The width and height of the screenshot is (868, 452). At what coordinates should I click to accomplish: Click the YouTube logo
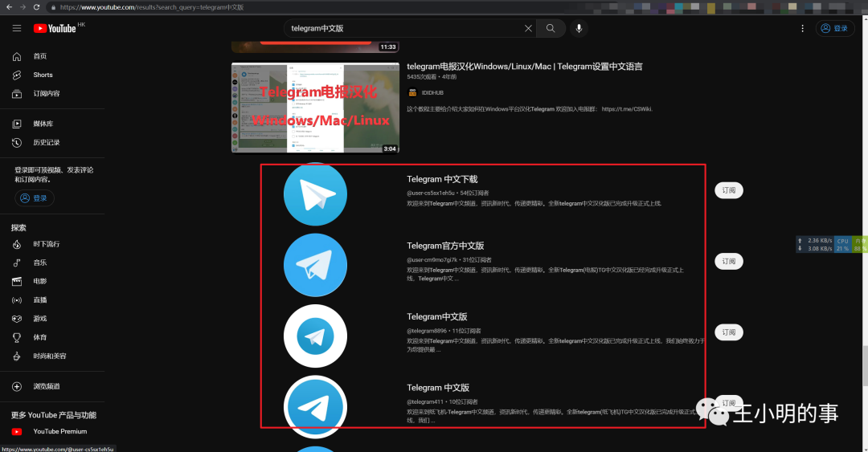pyautogui.click(x=55, y=28)
